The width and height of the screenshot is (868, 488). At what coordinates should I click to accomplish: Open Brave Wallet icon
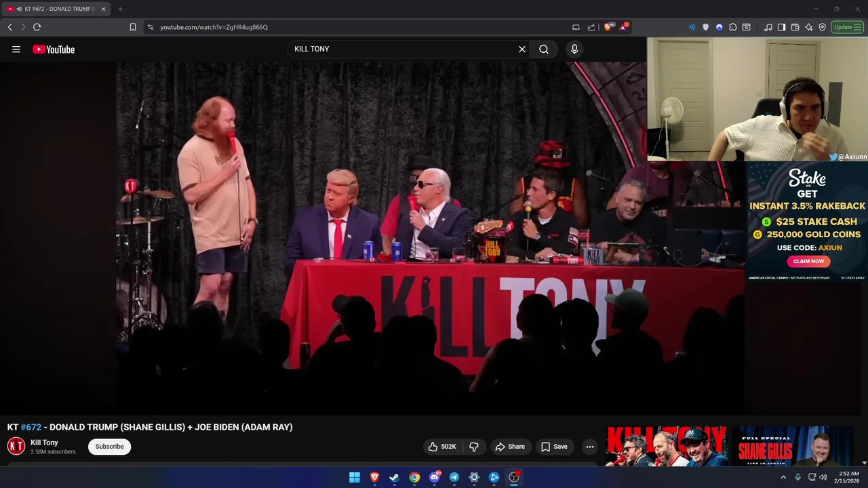(x=795, y=27)
